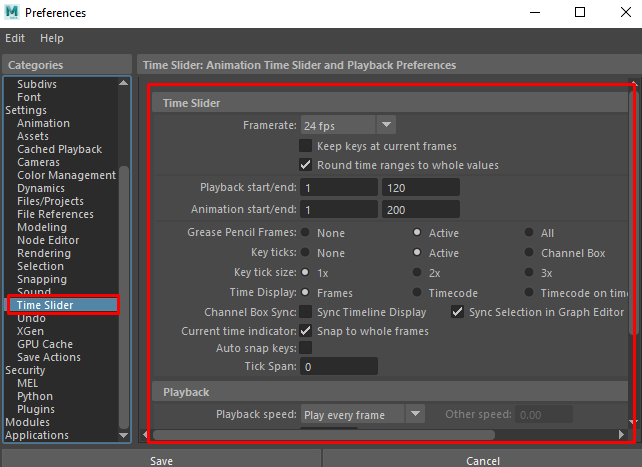
Task: Click the horizontal scrollbar left arrow
Action: [145, 435]
